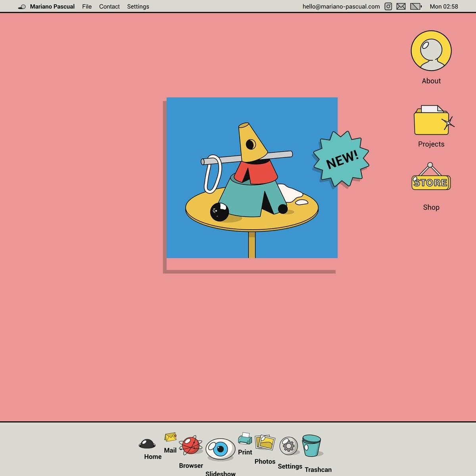Click the Print printer icon
This screenshot has width=476, height=476.
click(x=245, y=439)
